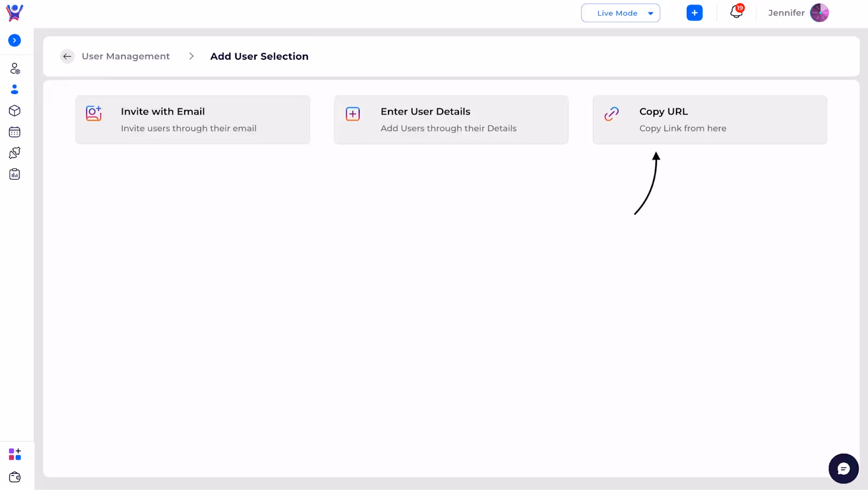Viewport: 868px width, 490px height.
Task: Click the app logo in top-left corner
Action: pyautogui.click(x=15, y=12)
